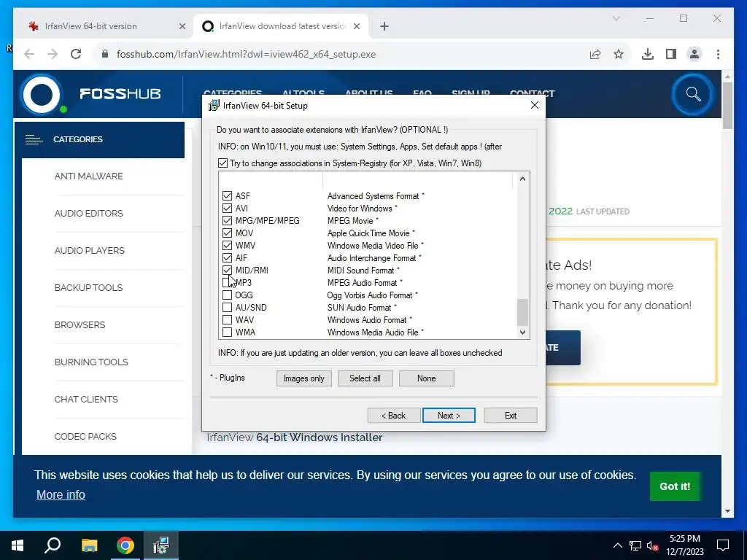Uncheck the ASF extension checkbox
Image resolution: width=747 pixels, height=560 pixels.
(228, 195)
